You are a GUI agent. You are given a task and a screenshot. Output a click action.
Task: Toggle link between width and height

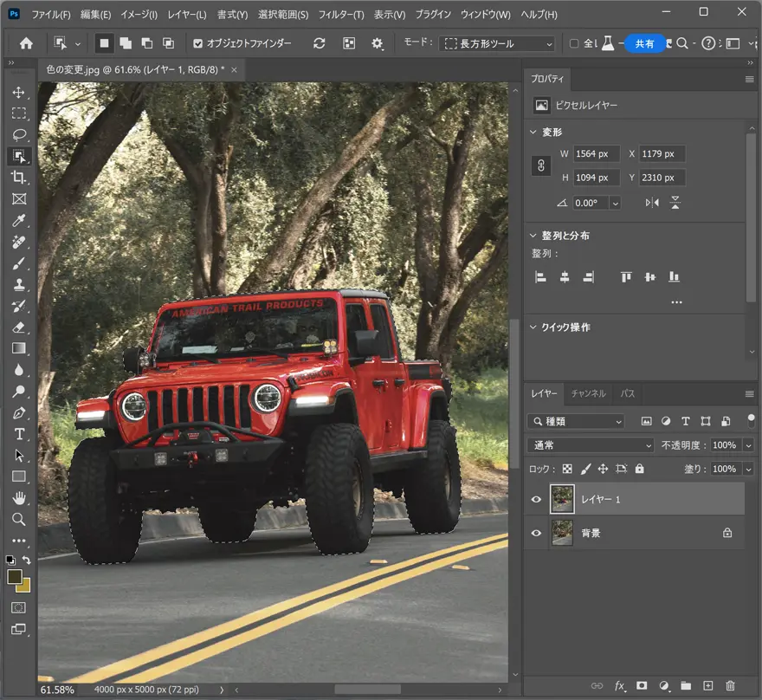541,165
